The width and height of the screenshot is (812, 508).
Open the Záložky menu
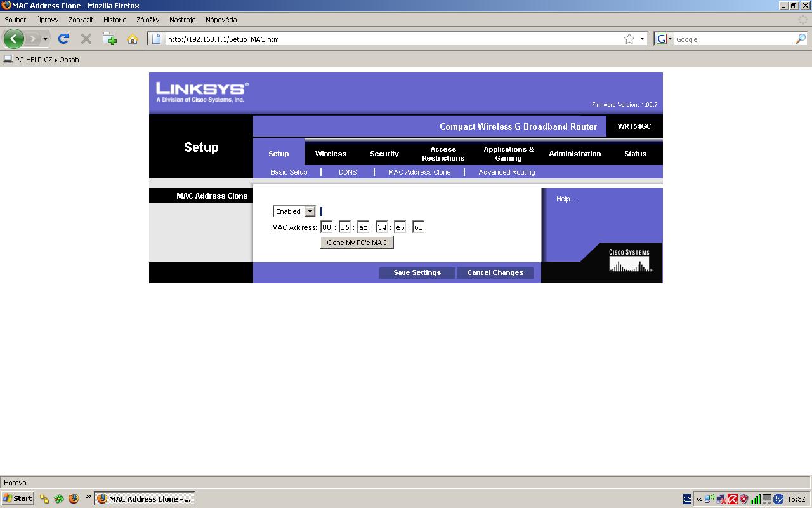pyautogui.click(x=148, y=20)
